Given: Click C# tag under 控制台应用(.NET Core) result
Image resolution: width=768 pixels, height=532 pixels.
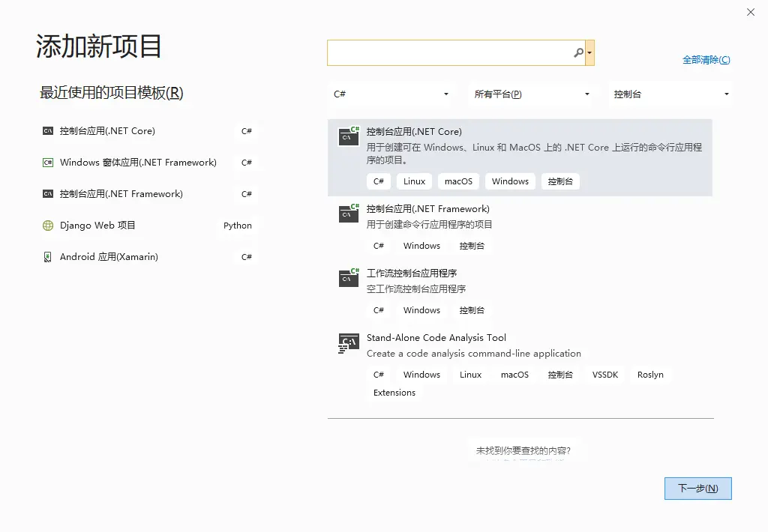Looking at the screenshot, I should point(379,181).
